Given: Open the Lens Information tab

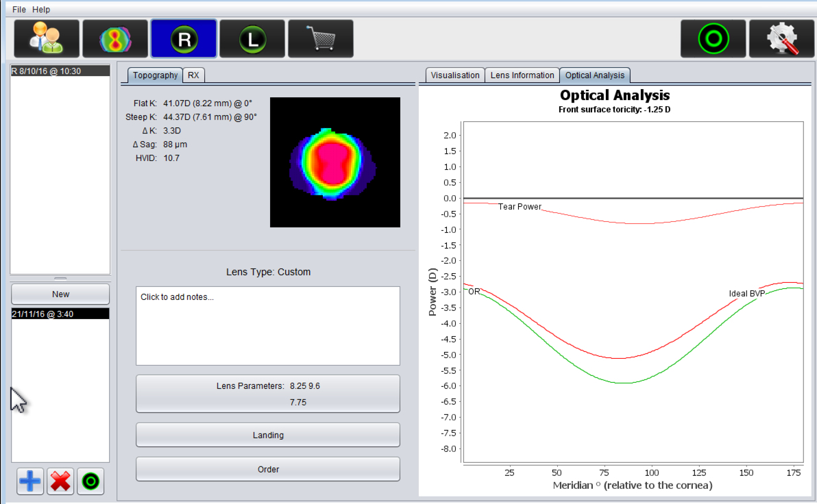Looking at the screenshot, I should [522, 75].
